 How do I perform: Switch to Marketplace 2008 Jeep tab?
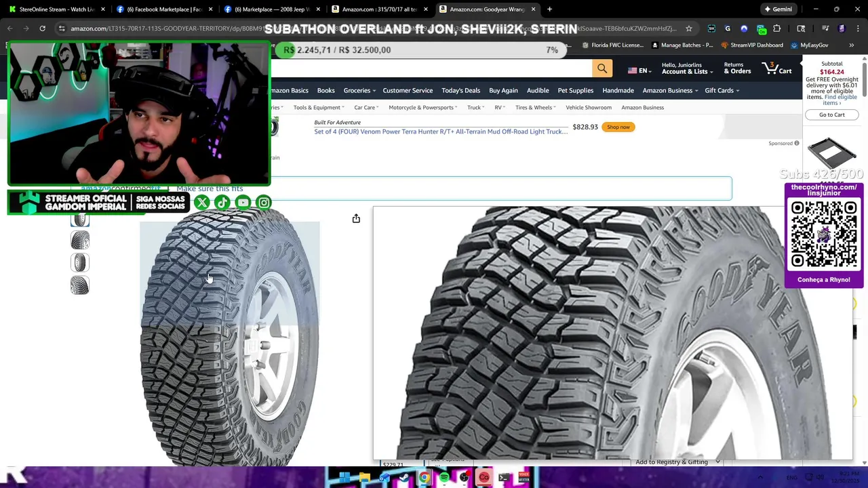pos(271,9)
